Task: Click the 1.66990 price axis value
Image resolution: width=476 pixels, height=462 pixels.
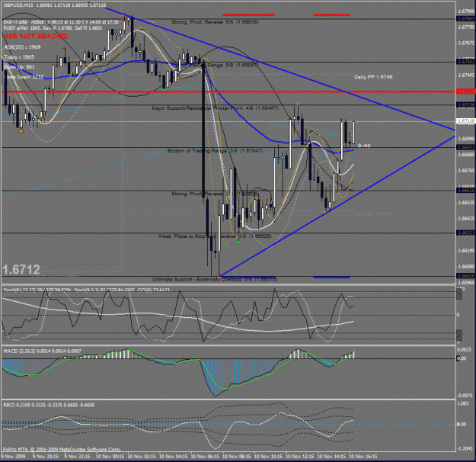Action: click(466, 139)
